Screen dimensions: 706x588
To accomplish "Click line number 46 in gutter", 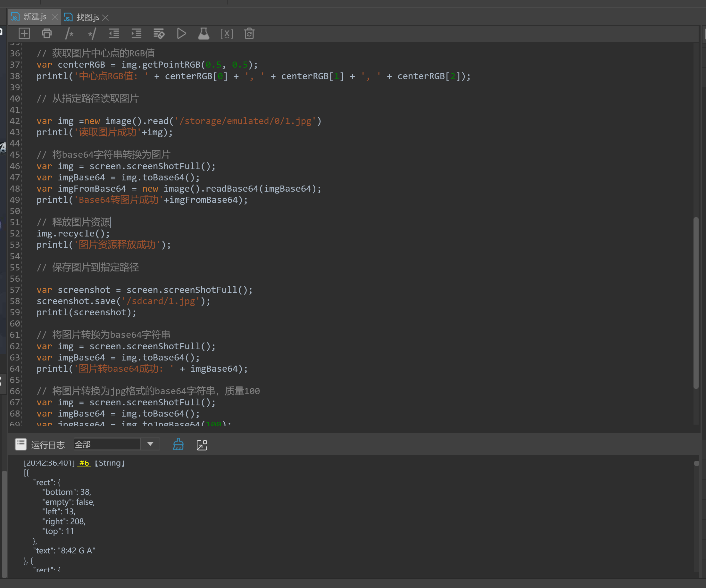I will (x=15, y=166).
